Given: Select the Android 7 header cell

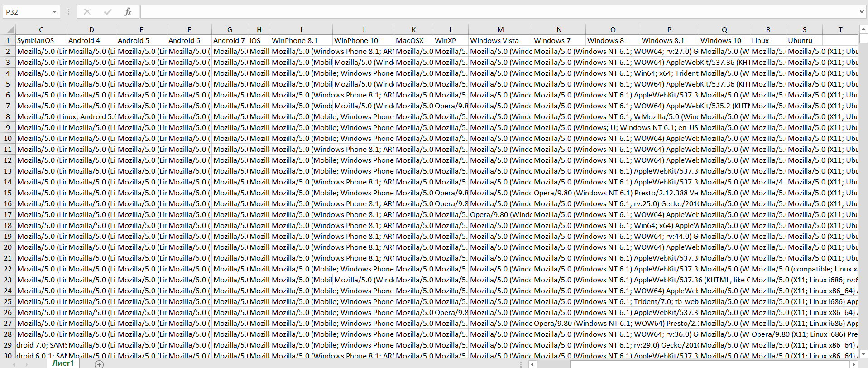Looking at the screenshot, I should pos(230,40).
